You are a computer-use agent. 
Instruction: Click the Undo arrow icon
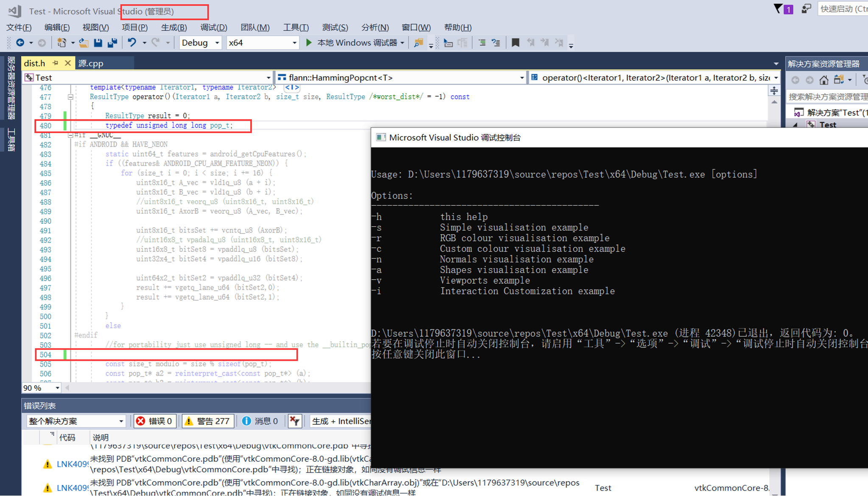(132, 43)
